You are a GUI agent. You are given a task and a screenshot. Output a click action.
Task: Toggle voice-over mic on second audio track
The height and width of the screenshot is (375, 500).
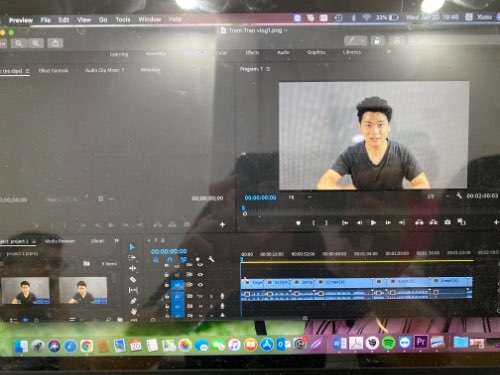[x=222, y=306]
